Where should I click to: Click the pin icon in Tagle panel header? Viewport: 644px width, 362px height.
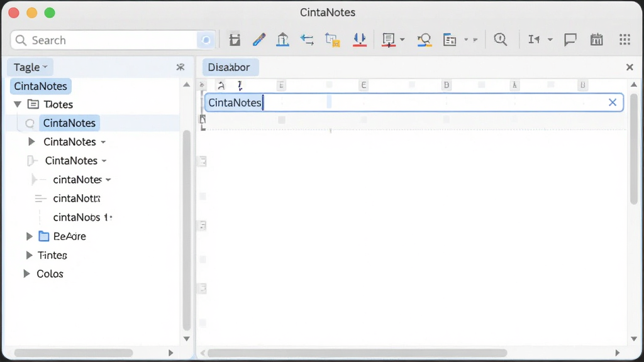click(x=180, y=67)
